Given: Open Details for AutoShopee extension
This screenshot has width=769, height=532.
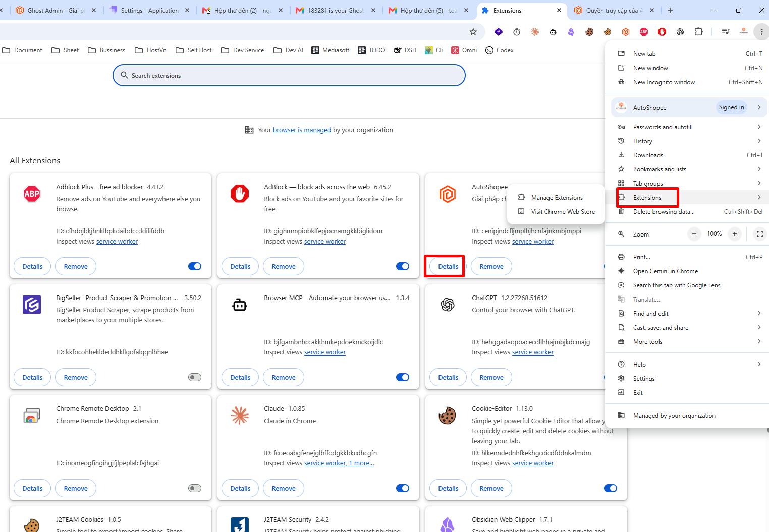Looking at the screenshot, I should point(448,266).
